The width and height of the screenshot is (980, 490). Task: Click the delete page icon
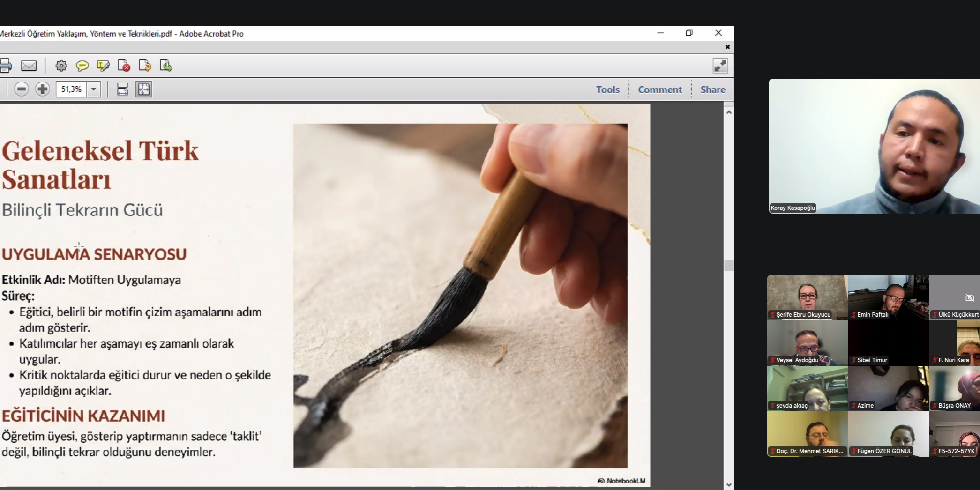(x=124, y=66)
